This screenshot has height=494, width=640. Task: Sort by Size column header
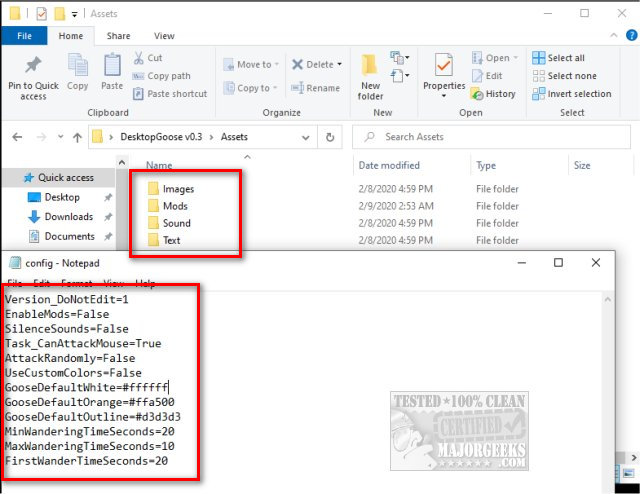582,165
